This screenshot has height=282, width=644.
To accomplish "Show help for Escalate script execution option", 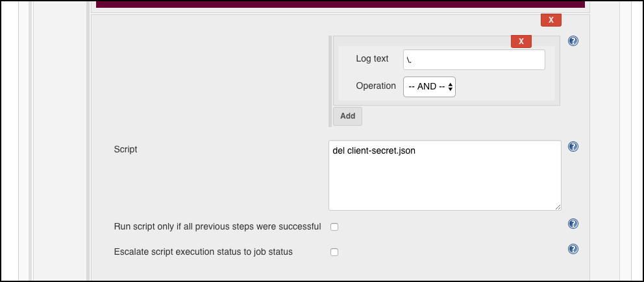I will (x=573, y=249).
